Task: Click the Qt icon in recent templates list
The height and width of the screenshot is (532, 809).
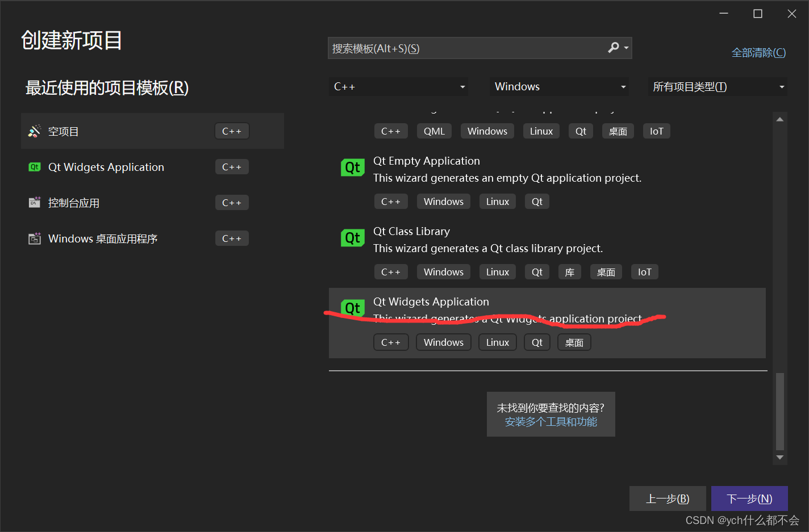Action: (x=35, y=166)
